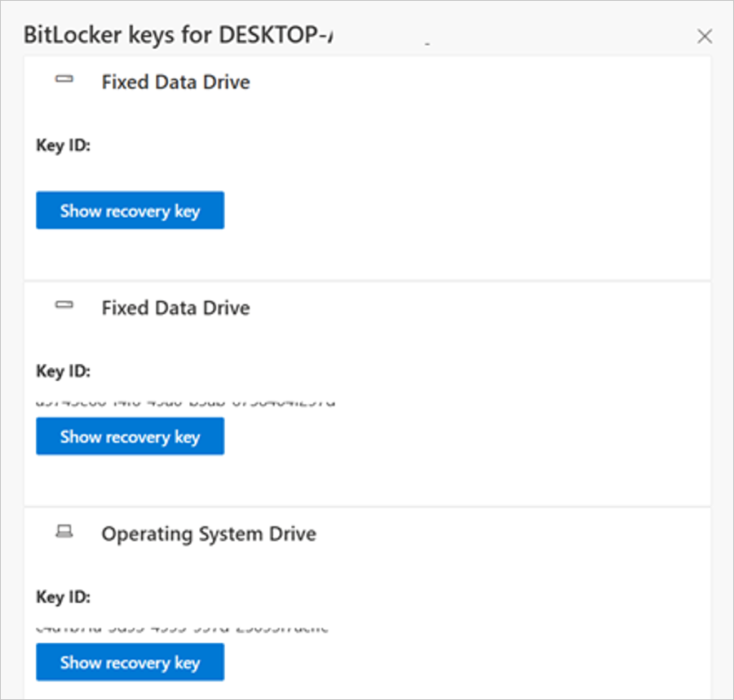Click the key ID value of Operating System Drive
The image size is (734, 700).
pyautogui.click(x=183, y=629)
